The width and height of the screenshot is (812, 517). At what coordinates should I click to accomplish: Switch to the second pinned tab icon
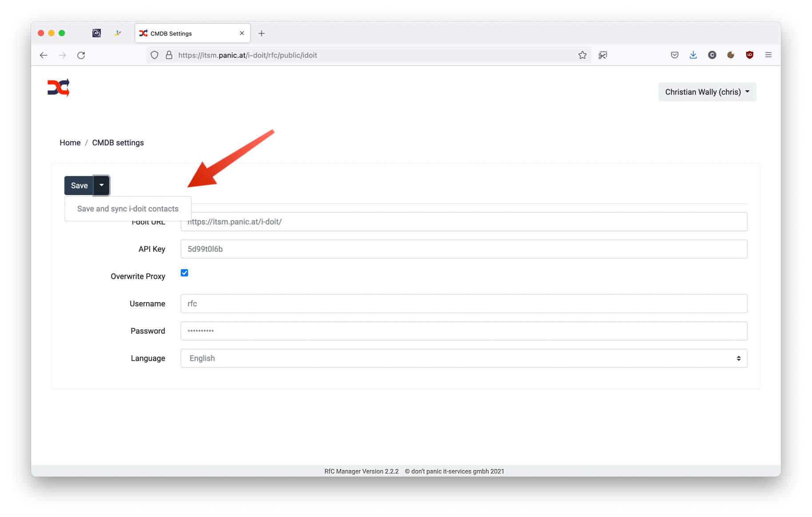(118, 33)
